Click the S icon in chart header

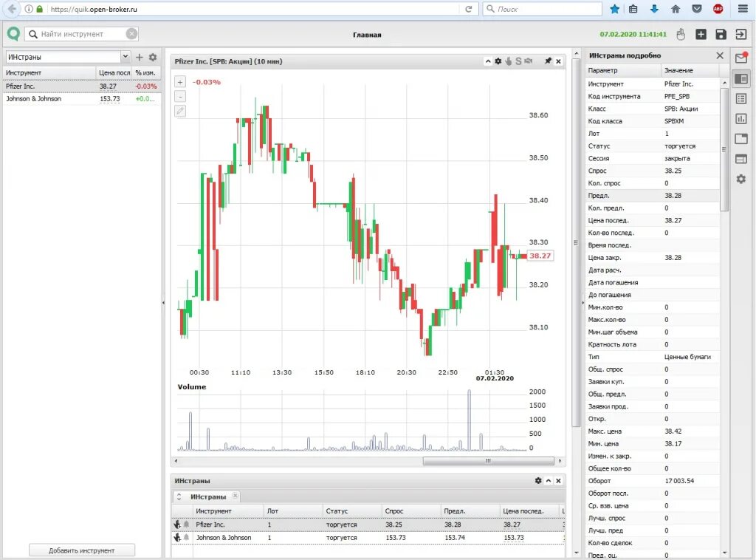coord(518,61)
